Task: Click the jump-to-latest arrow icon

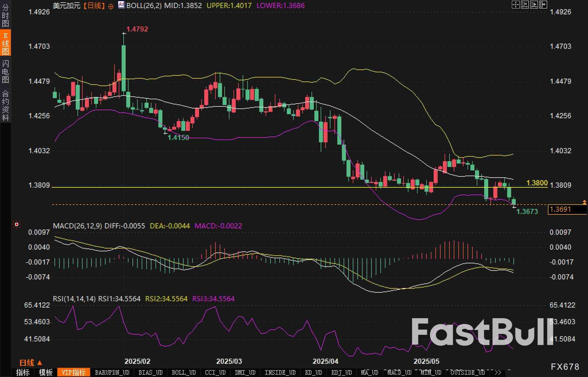Action: click(x=543, y=5)
